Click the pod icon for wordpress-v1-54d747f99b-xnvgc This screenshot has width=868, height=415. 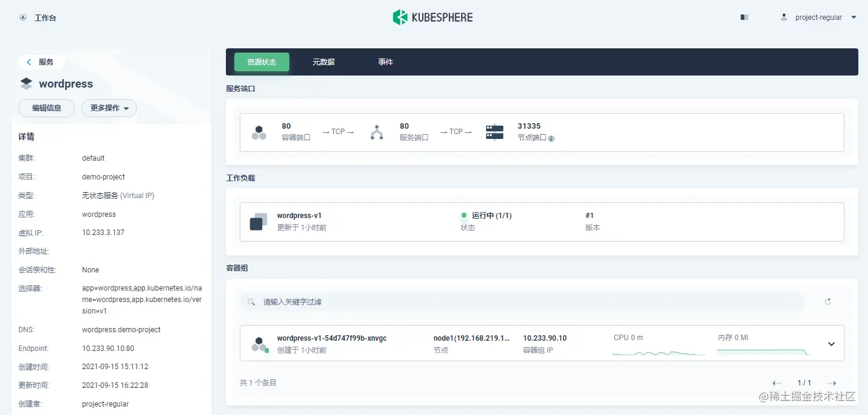coord(260,344)
